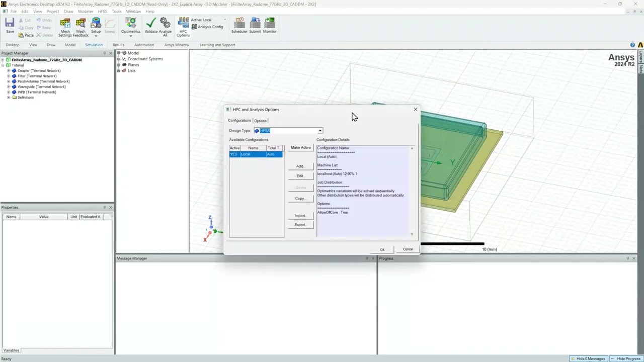The image size is (644, 362).
Task: Select the Definitions folder in Project Manager
Action: coord(26,98)
